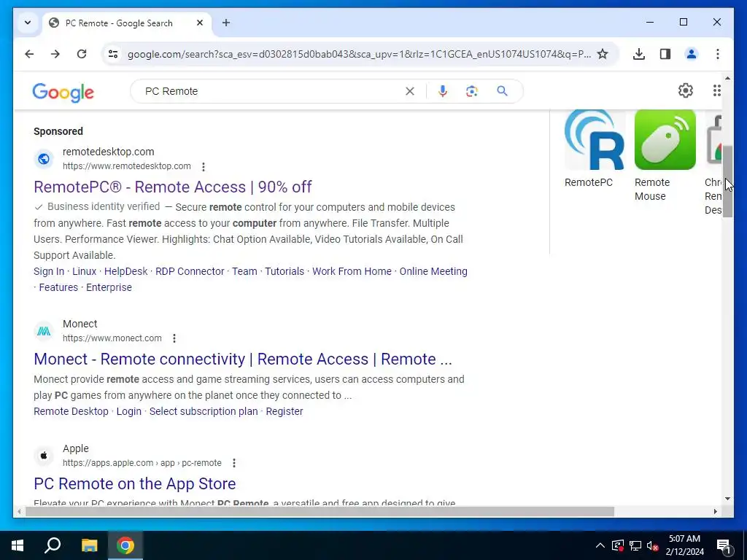Select the PC Remote - Google Search tab

(119, 23)
